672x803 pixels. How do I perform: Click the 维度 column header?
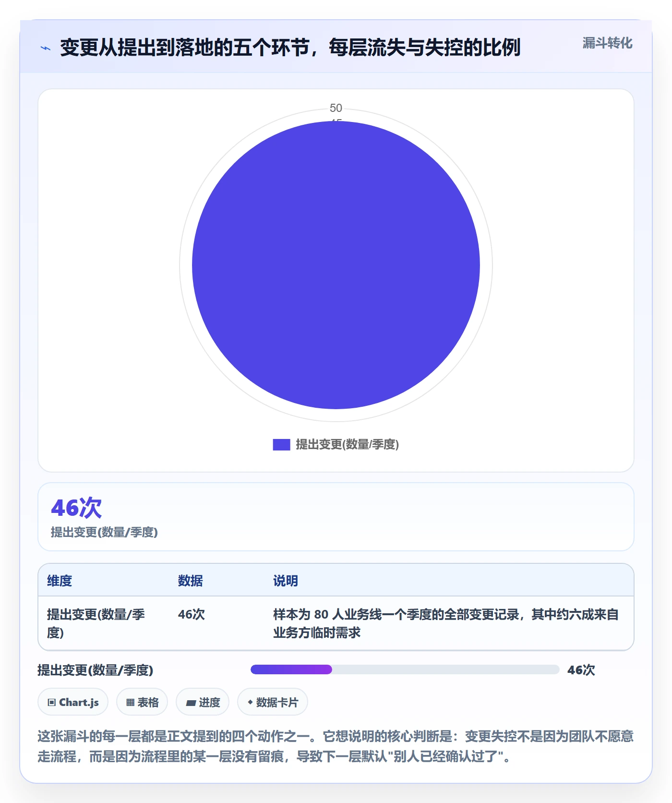(60, 581)
